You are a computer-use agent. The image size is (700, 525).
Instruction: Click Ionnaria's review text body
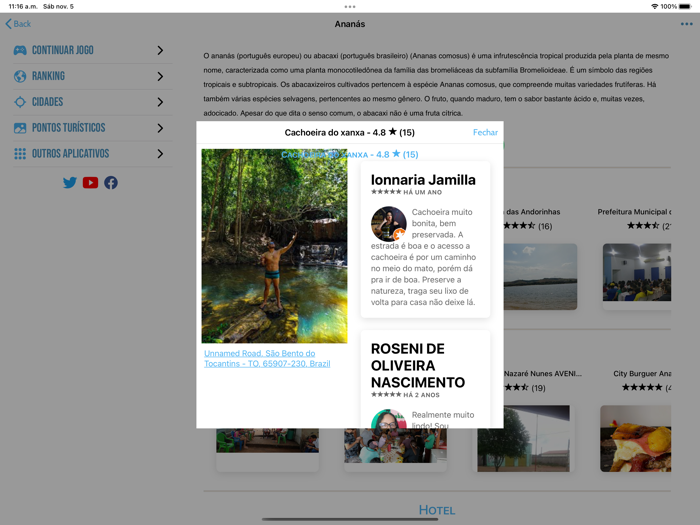[423, 257]
